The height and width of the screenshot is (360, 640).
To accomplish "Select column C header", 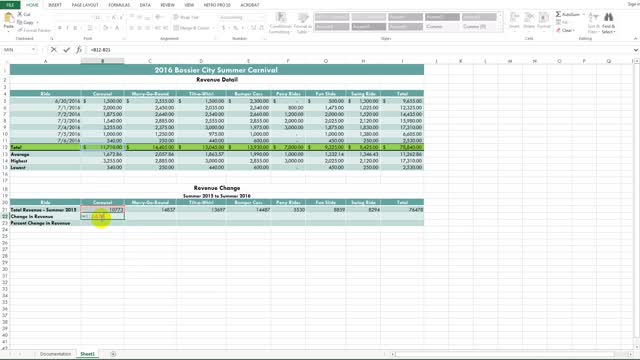I will [x=150, y=61].
